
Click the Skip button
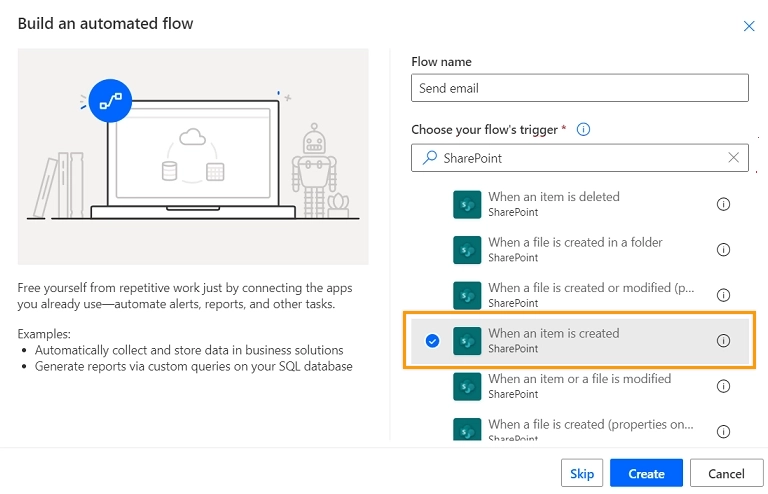[582, 473]
